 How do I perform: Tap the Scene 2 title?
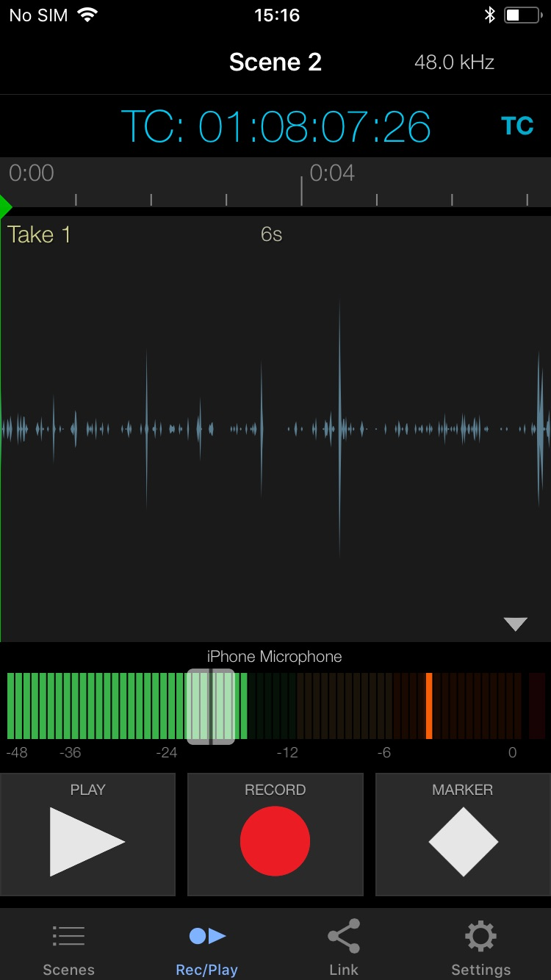click(275, 62)
